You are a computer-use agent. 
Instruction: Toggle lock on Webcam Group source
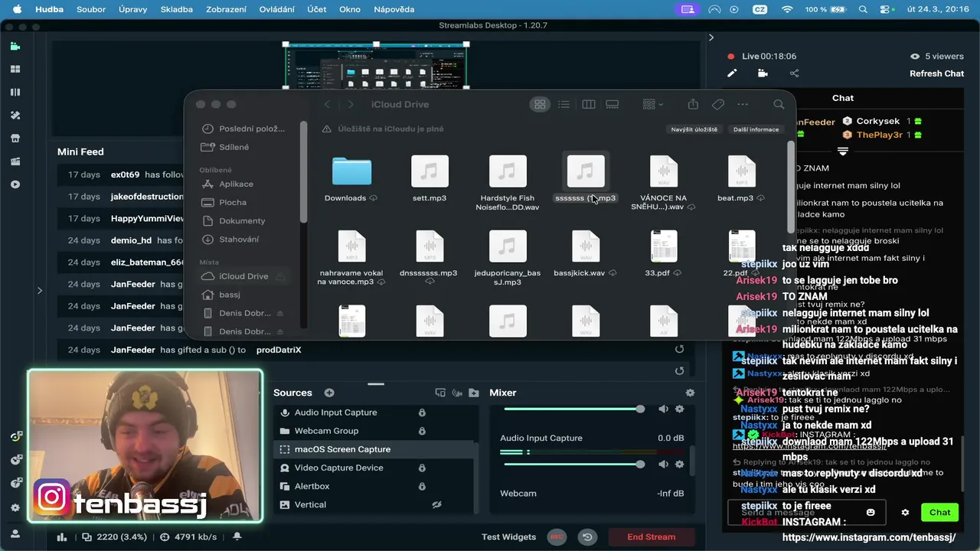pos(422,431)
